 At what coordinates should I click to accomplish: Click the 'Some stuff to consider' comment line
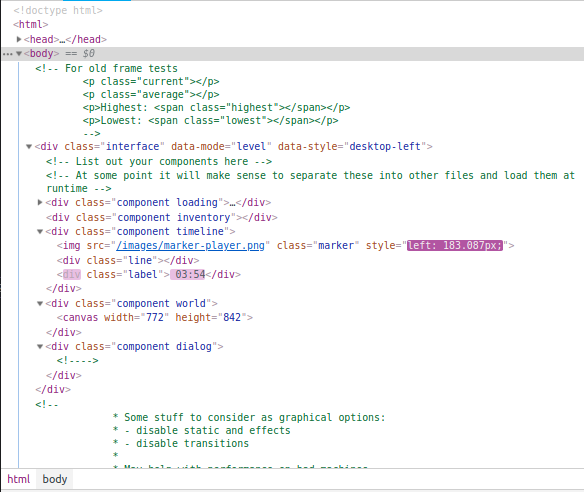249,417
